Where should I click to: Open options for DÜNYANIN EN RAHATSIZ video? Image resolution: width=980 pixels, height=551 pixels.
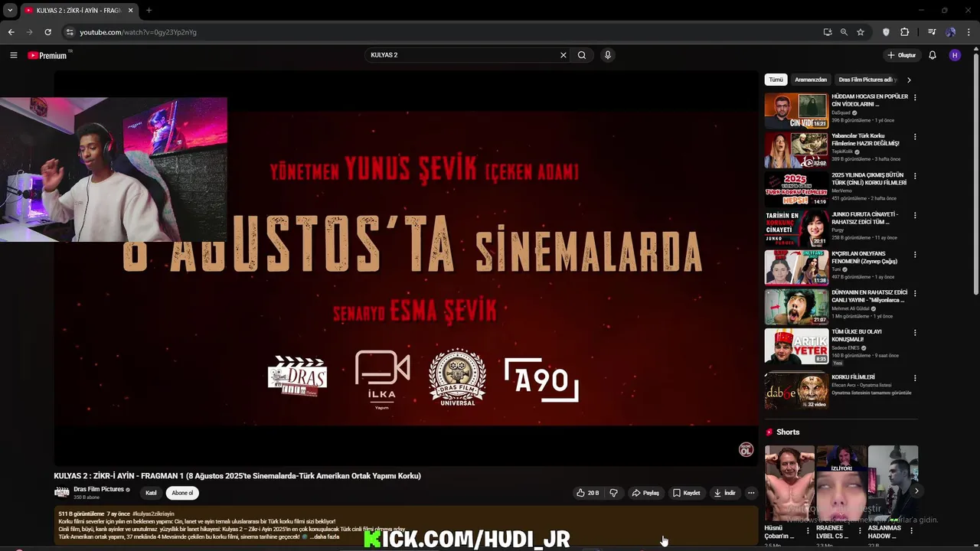[x=915, y=293]
